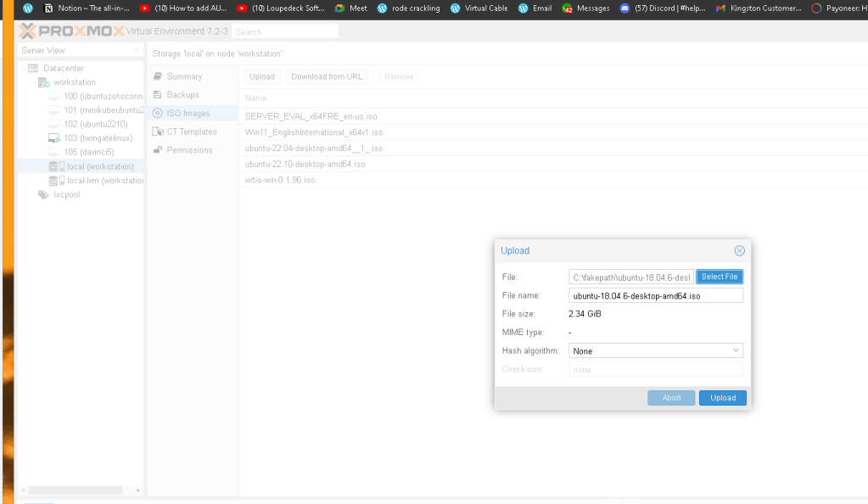Viewport: 868px width, 504px height.
Task: Click the File path input field
Action: point(631,277)
